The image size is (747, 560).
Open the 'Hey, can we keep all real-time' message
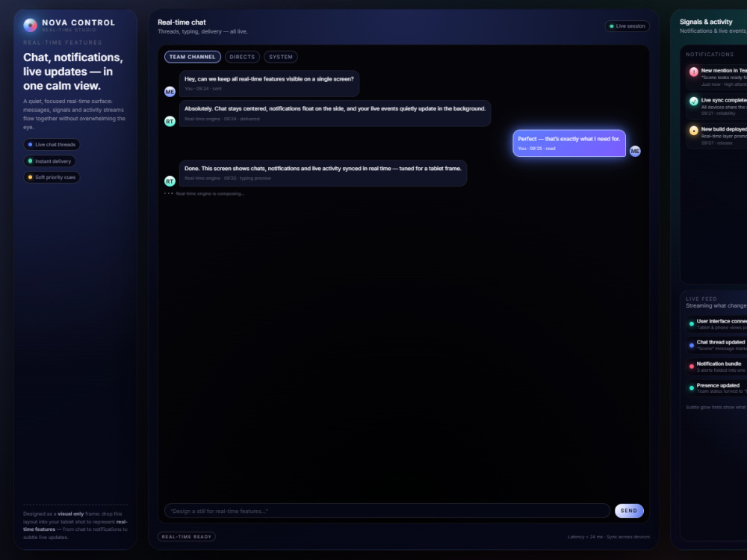click(269, 84)
